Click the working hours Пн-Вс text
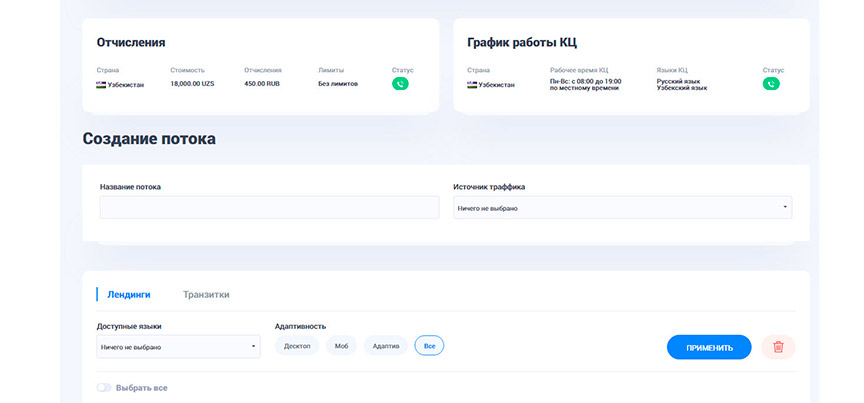This screenshot has width=864, height=403. 585,84
